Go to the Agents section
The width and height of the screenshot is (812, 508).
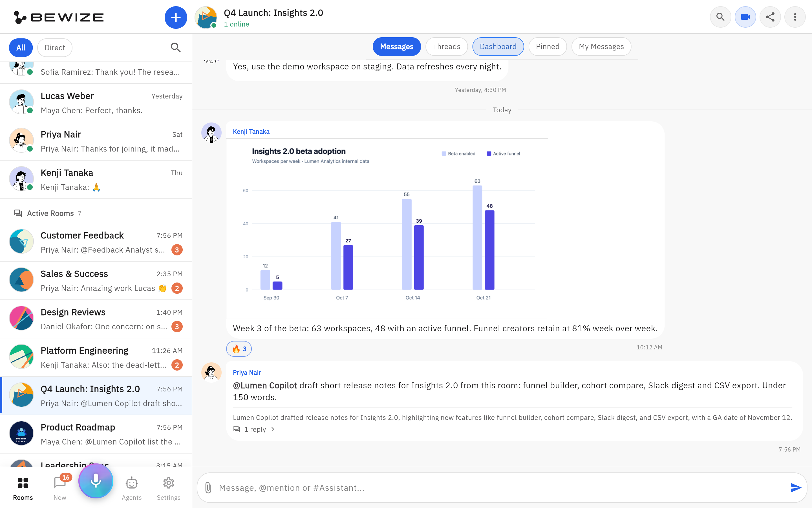tap(132, 489)
